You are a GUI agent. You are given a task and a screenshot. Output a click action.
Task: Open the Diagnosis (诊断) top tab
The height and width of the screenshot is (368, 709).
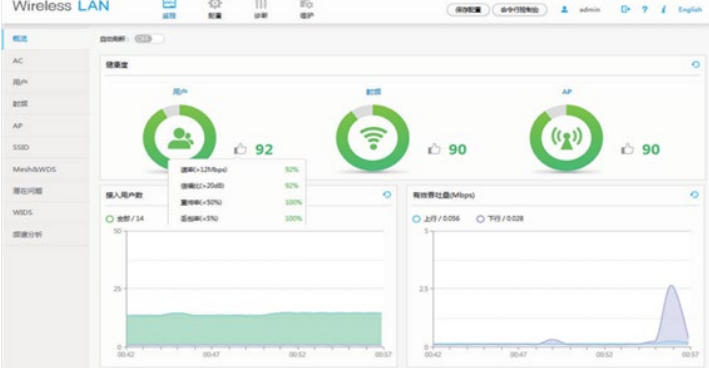click(261, 9)
